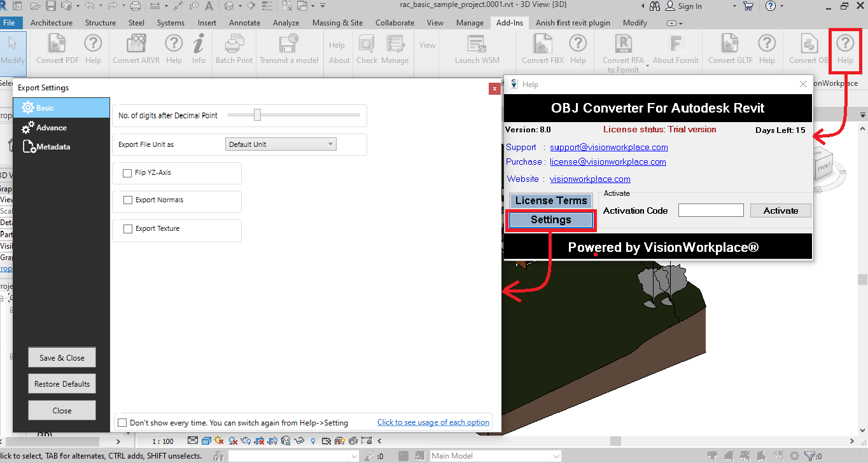868x463 pixels.
Task: Click the status bar filter icon
Action: click(x=809, y=456)
